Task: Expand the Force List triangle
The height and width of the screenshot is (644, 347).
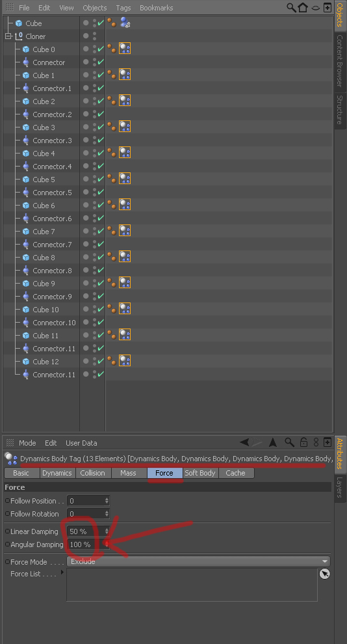Action: coord(62,572)
